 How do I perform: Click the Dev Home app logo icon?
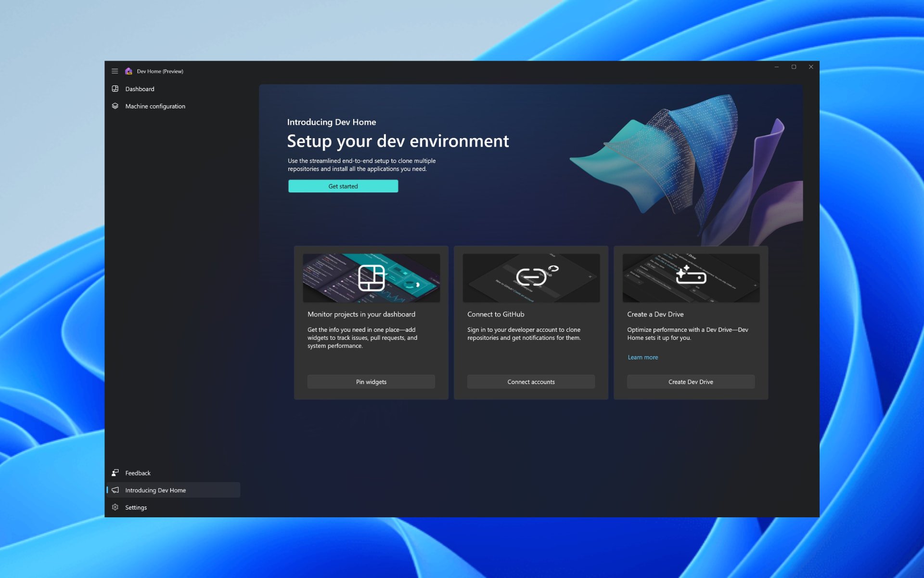click(128, 71)
